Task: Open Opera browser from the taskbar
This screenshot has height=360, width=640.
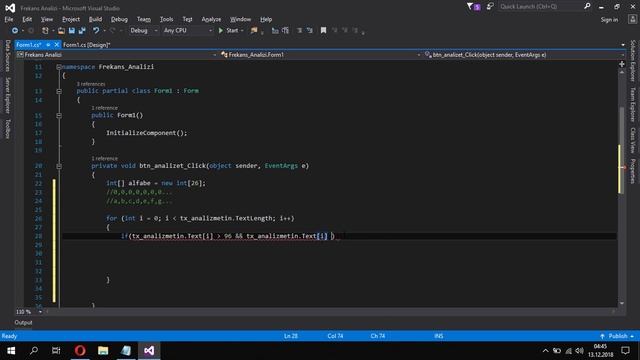Action: tap(80, 351)
